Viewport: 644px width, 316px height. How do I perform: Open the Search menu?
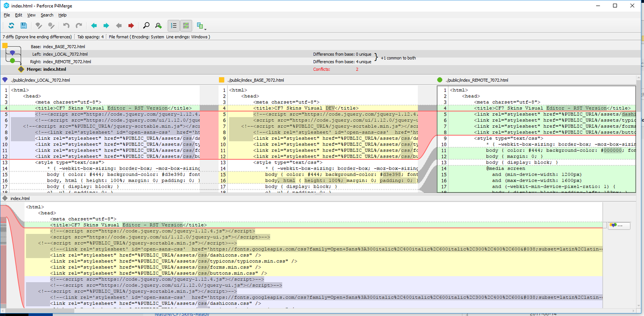click(x=47, y=15)
